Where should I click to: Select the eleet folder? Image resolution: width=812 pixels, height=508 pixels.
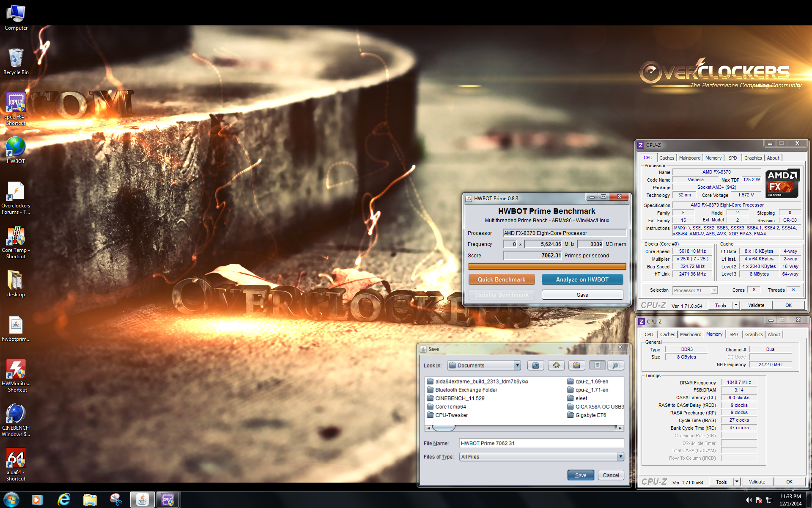click(577, 398)
